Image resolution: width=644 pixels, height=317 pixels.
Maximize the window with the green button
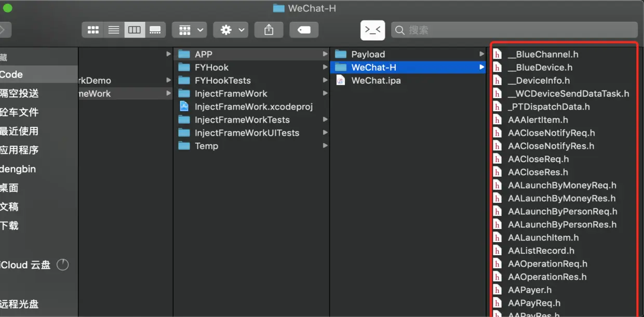pos(7,8)
